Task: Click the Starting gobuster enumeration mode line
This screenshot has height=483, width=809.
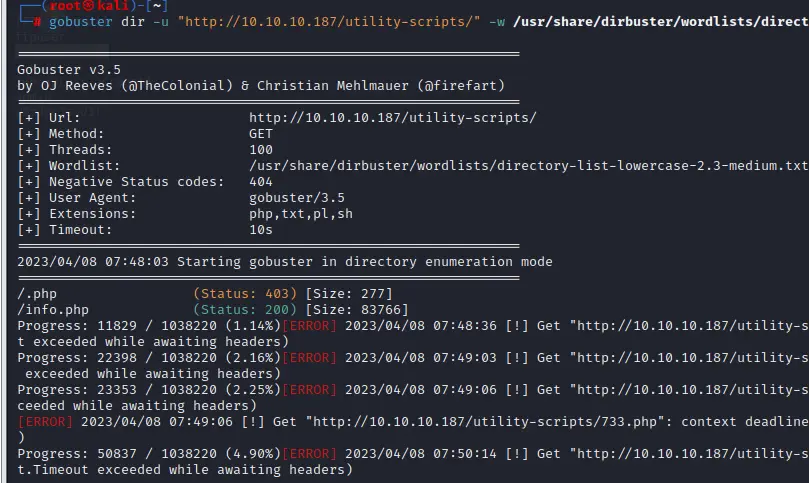Action: tap(284, 261)
